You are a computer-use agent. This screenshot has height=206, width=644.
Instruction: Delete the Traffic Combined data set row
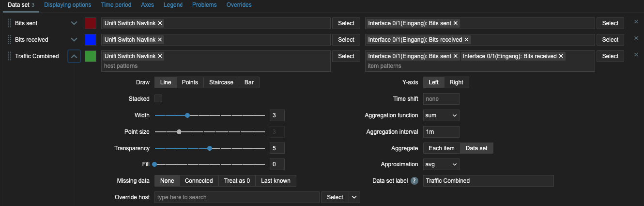pyautogui.click(x=636, y=55)
